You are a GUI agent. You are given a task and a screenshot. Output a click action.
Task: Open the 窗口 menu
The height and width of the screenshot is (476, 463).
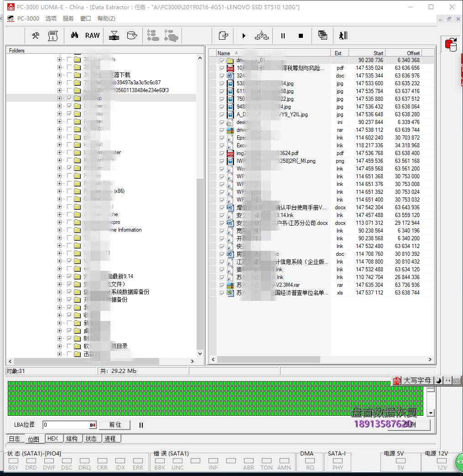(x=86, y=19)
